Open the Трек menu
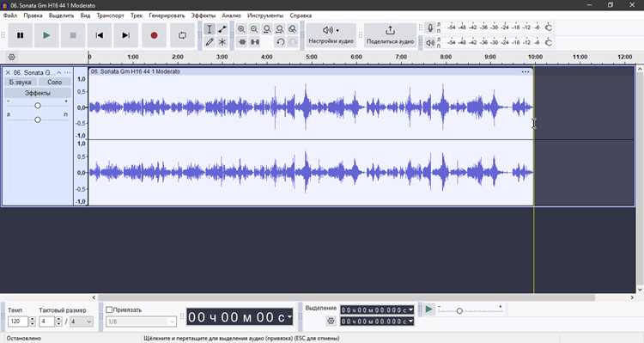644x343 pixels. click(137, 15)
